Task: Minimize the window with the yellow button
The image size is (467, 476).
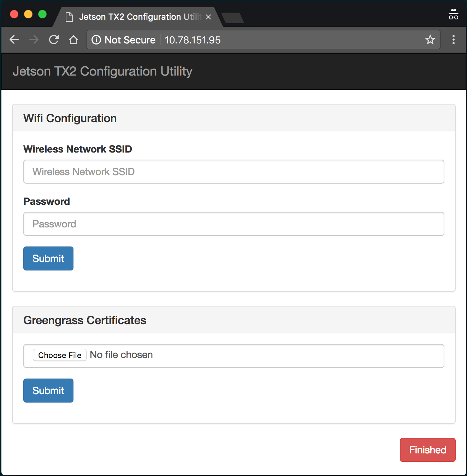Action: (x=28, y=14)
